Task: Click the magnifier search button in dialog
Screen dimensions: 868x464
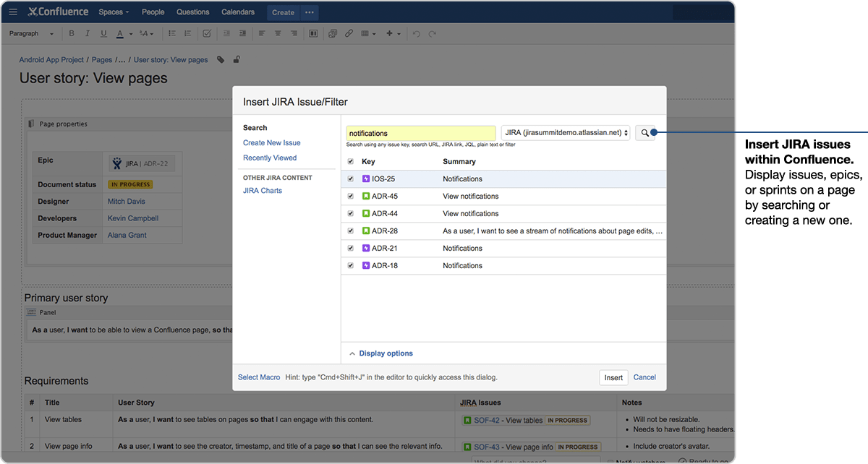Action: (x=644, y=133)
